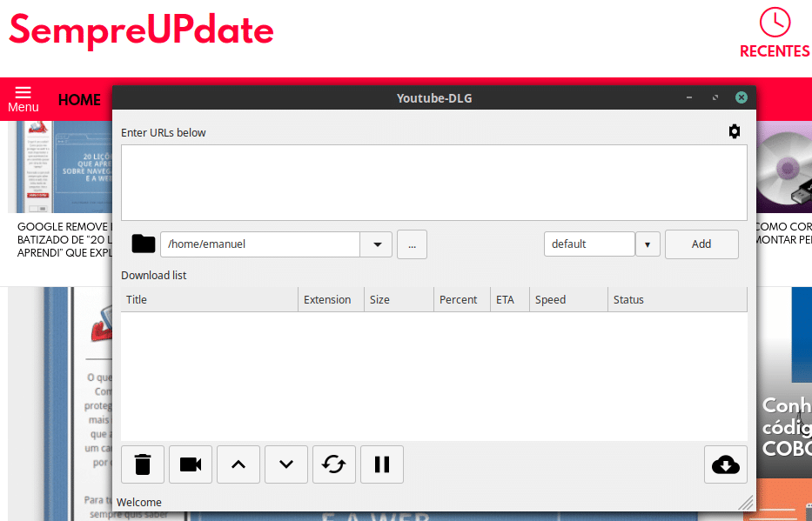The image size is (812, 521).
Task: Open the RECENTES link text
Action: point(775,51)
